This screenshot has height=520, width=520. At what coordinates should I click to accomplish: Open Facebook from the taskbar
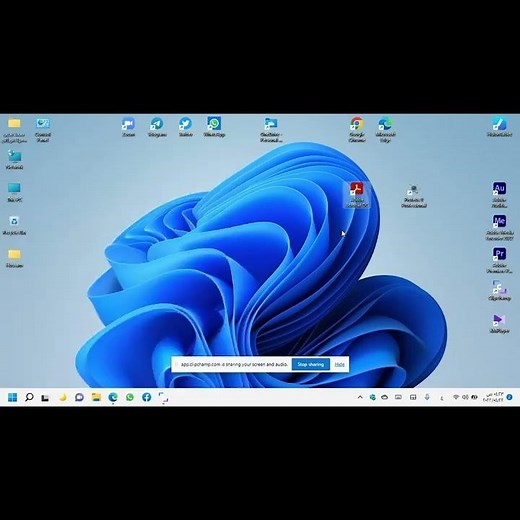(x=147, y=397)
